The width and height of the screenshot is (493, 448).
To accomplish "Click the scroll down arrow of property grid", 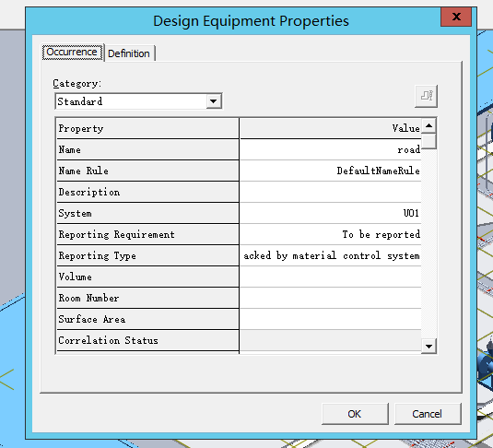I will tap(428, 346).
